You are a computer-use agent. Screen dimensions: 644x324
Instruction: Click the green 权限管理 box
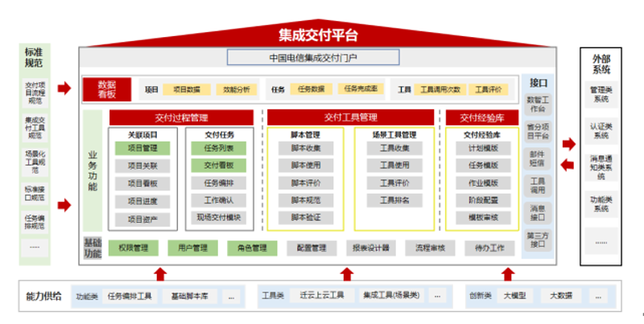pyautogui.click(x=133, y=248)
